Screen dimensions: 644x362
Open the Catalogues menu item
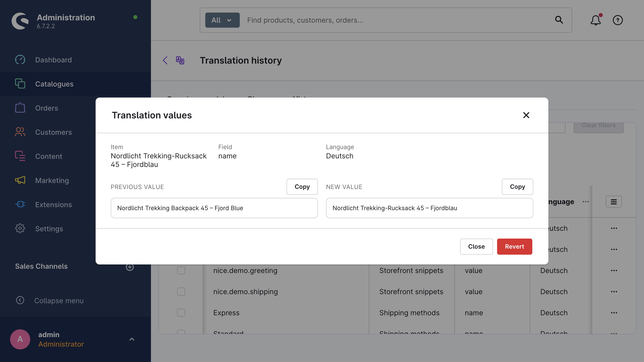(x=75, y=84)
